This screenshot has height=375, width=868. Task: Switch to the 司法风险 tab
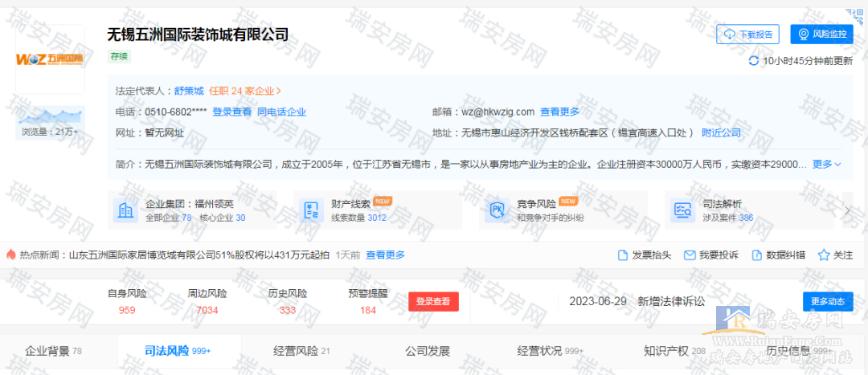click(x=166, y=351)
